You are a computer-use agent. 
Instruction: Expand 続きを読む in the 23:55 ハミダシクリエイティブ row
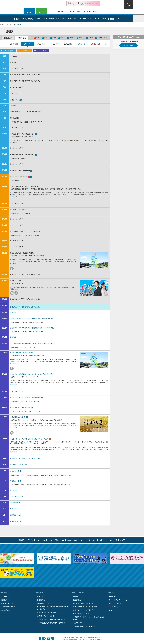[x=13, y=452]
